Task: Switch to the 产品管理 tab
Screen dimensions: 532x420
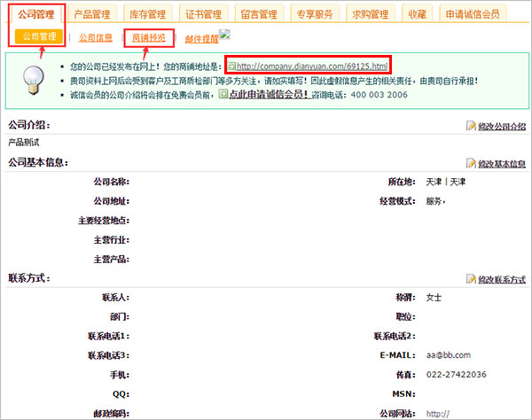Action: coord(92,14)
